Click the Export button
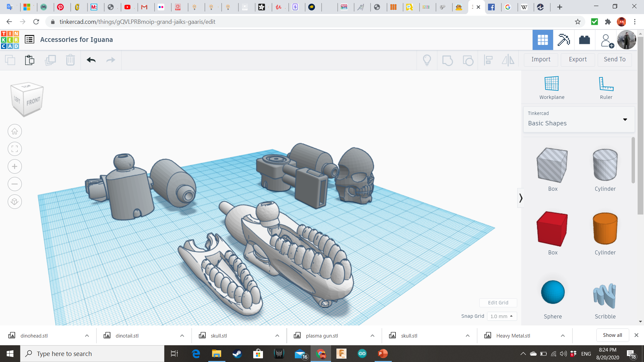The image size is (644, 362). [578, 59]
